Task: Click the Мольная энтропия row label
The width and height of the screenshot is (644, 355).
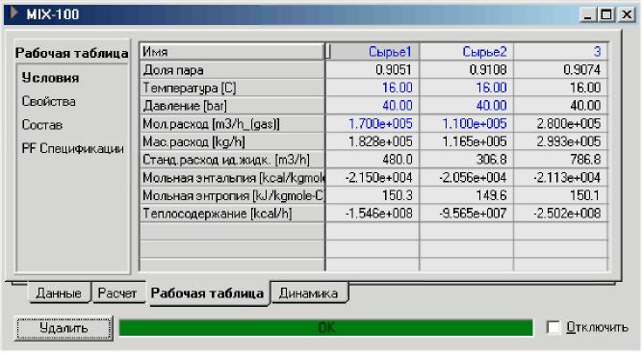Action: pos(232,195)
